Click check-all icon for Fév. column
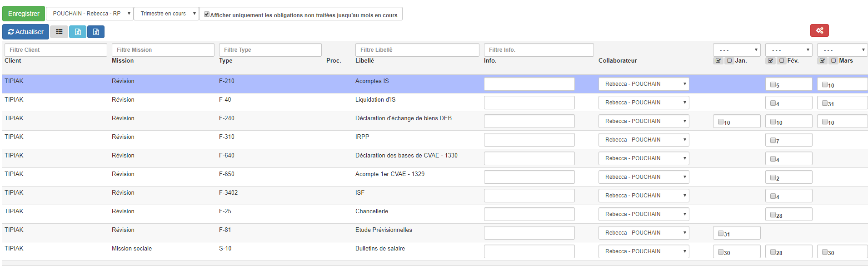This screenshot has height=270, width=868. click(x=770, y=61)
